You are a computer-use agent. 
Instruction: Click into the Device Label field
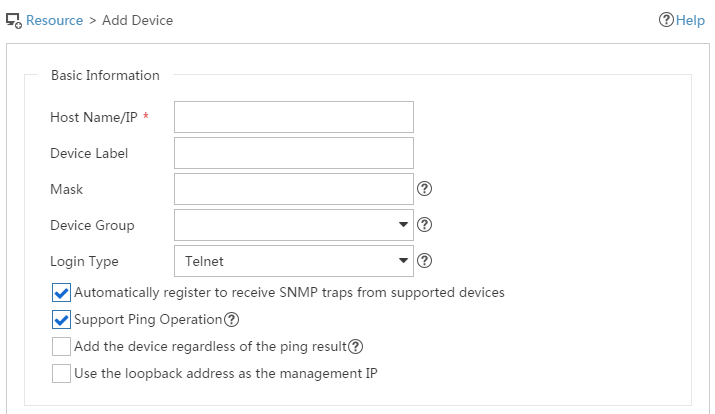click(x=294, y=153)
